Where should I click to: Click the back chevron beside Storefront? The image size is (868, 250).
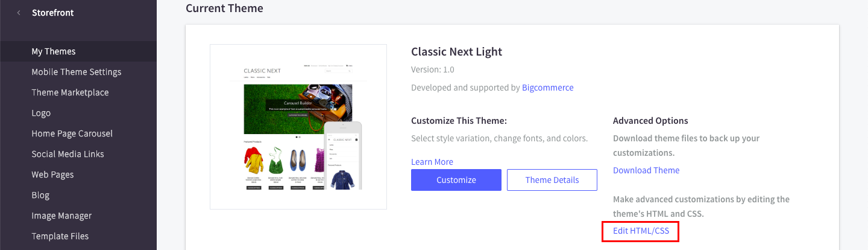(19, 13)
